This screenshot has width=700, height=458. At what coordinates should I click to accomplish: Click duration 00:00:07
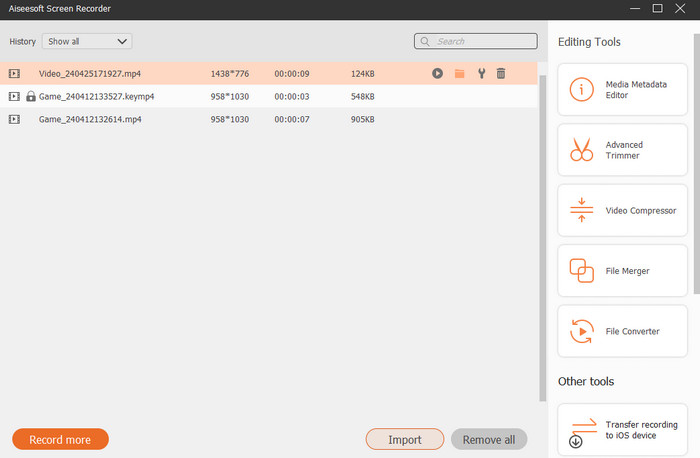pos(292,119)
